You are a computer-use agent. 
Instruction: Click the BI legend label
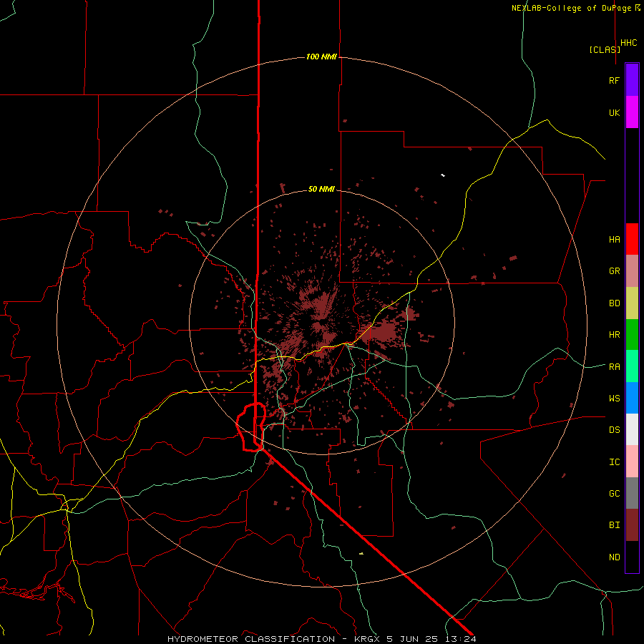[614, 525]
